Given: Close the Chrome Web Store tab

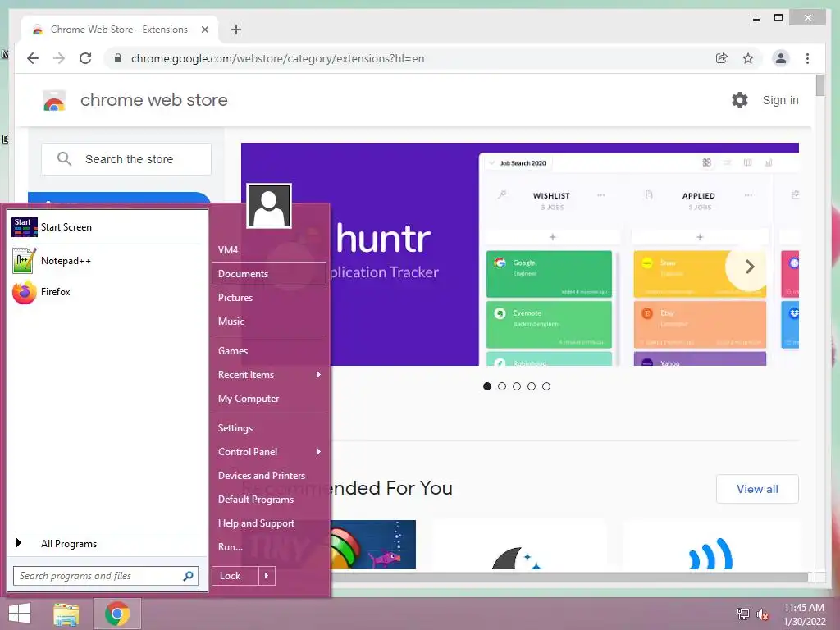Looking at the screenshot, I should pos(204,30).
